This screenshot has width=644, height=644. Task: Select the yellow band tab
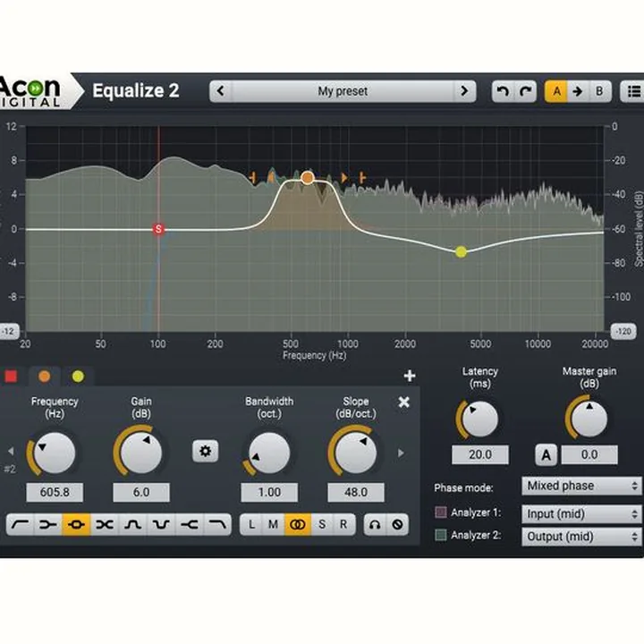click(x=78, y=377)
